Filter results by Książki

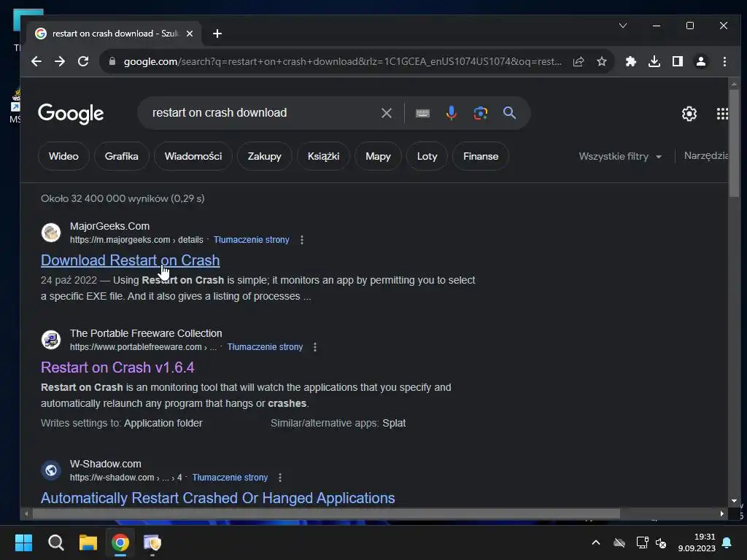(323, 156)
